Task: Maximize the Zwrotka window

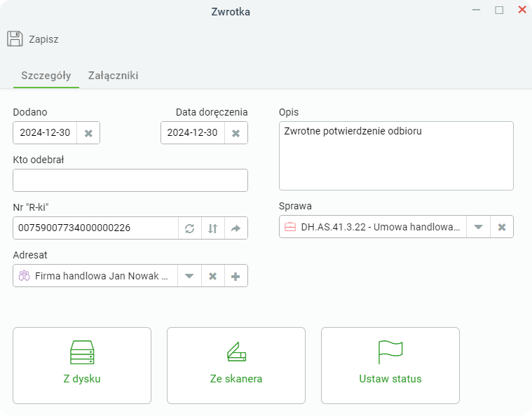Action: (499, 11)
